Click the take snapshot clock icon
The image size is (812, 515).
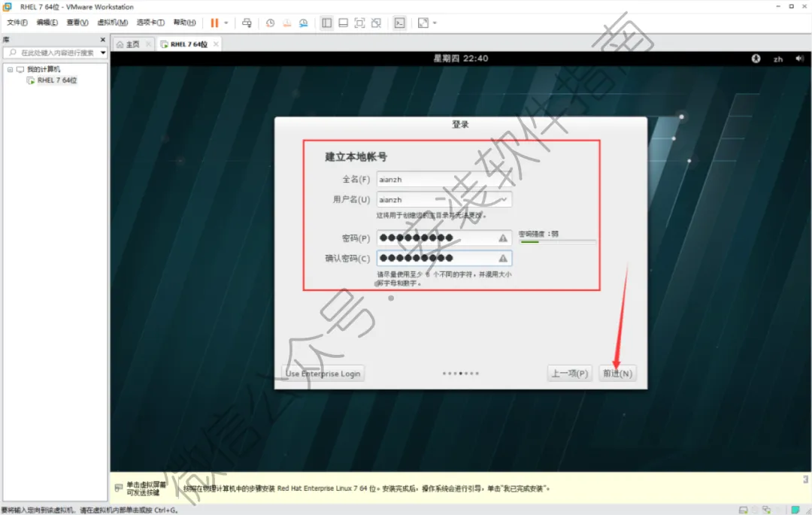pyautogui.click(x=271, y=23)
